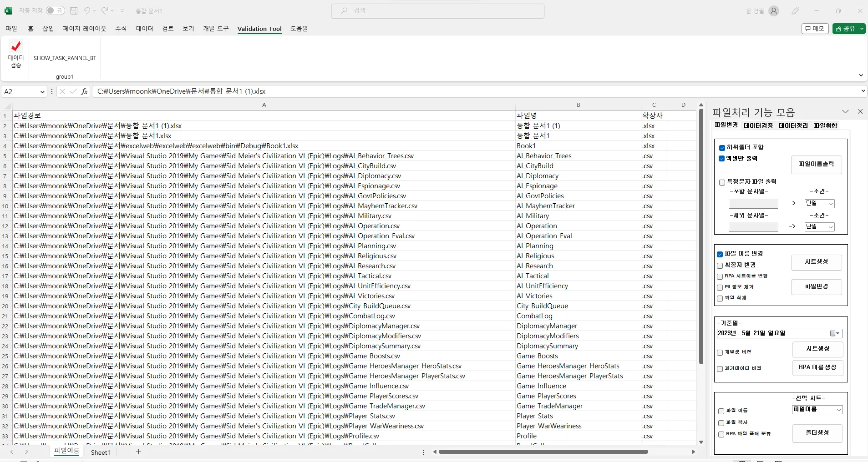868x462 pixels.
Task: Check the 파일 삭제 checkbox
Action: [720, 298]
